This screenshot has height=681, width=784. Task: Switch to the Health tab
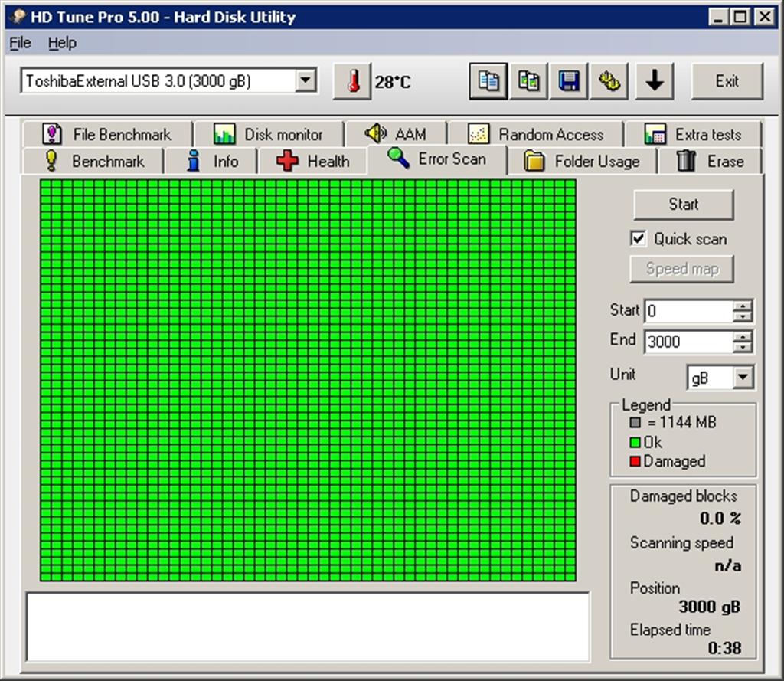click(x=312, y=161)
